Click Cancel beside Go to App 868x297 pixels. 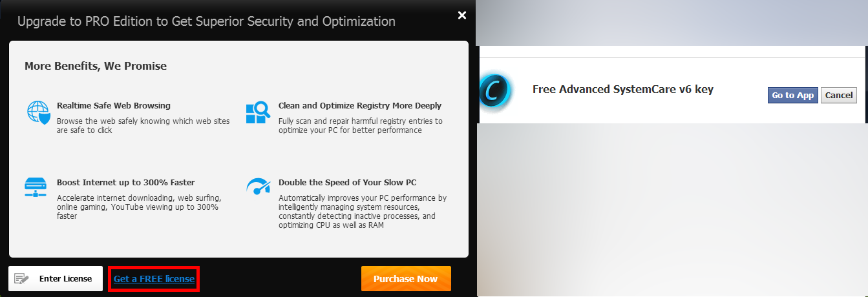click(839, 95)
